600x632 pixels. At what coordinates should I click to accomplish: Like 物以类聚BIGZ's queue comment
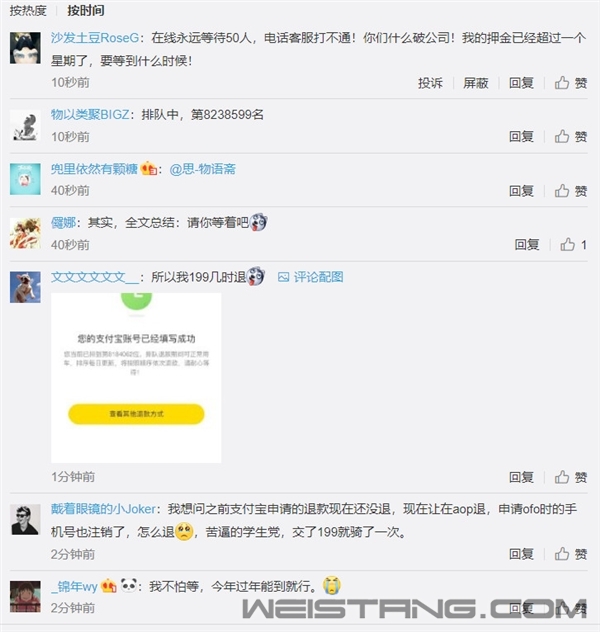click(x=571, y=137)
